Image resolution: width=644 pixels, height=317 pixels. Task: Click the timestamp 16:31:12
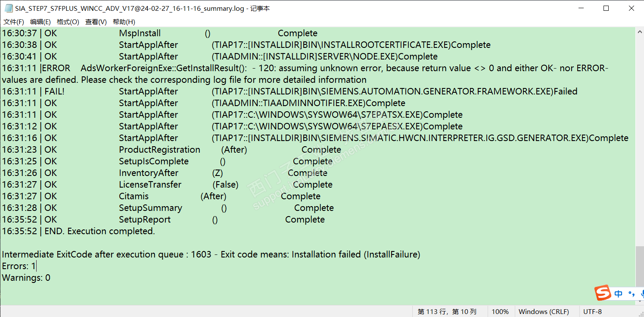pos(19,126)
